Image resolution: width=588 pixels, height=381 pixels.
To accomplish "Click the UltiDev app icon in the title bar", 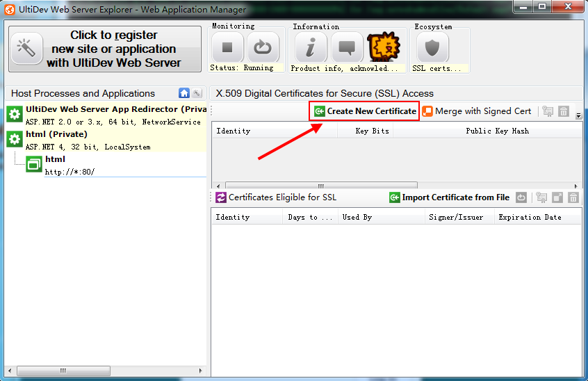I will click(10, 9).
